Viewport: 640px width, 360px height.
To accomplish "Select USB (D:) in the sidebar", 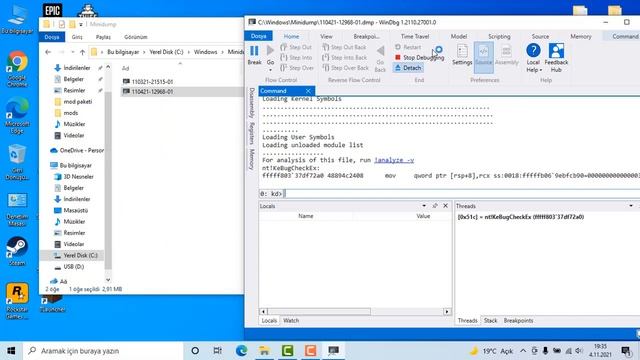I will [x=73, y=267].
